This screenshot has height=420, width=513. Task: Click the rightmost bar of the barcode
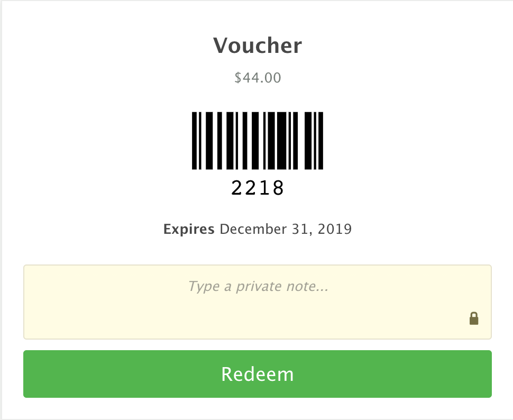[320, 141]
